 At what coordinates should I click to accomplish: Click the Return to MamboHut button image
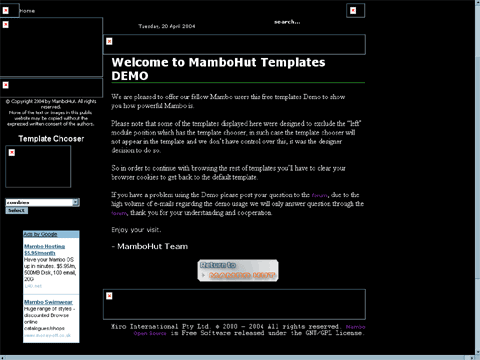(x=238, y=270)
